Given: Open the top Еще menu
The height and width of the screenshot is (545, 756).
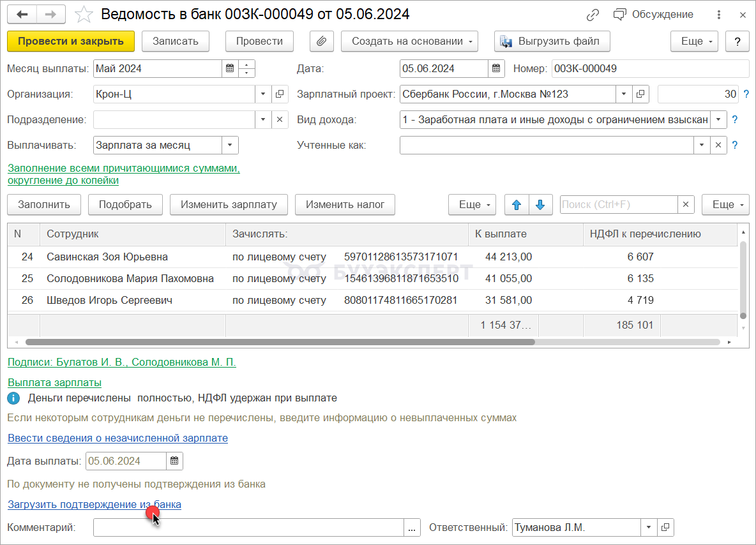Looking at the screenshot, I should point(695,41).
